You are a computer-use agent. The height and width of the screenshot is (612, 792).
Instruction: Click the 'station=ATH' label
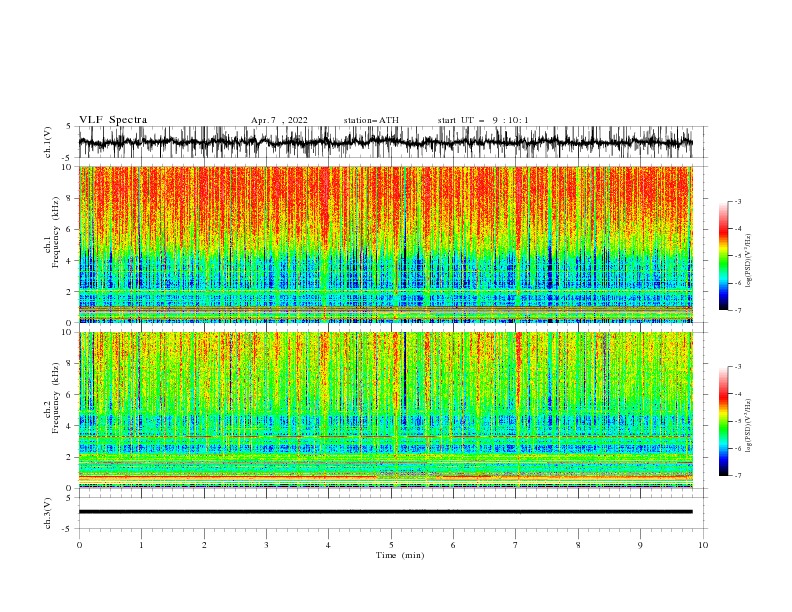(371, 120)
